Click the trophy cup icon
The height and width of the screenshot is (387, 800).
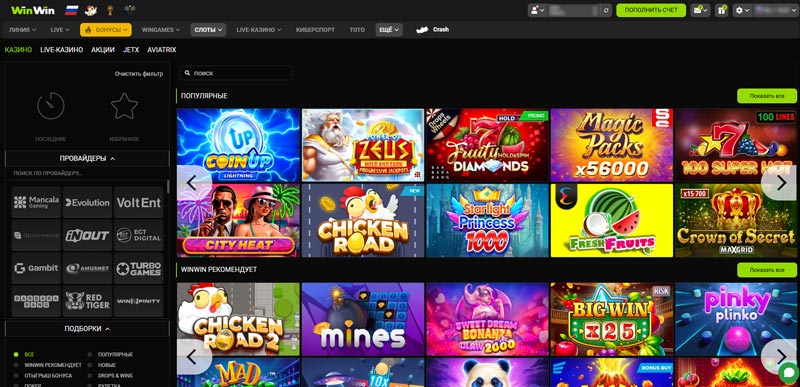click(110, 10)
